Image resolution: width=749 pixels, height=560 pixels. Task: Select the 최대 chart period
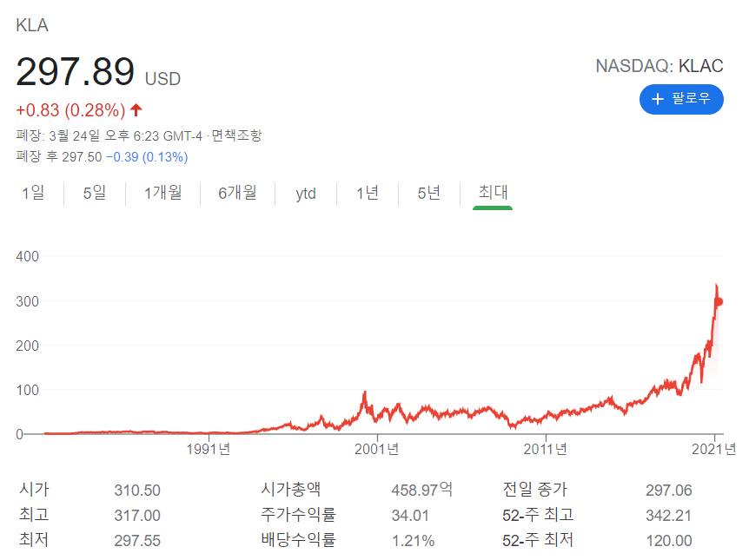pos(490,194)
